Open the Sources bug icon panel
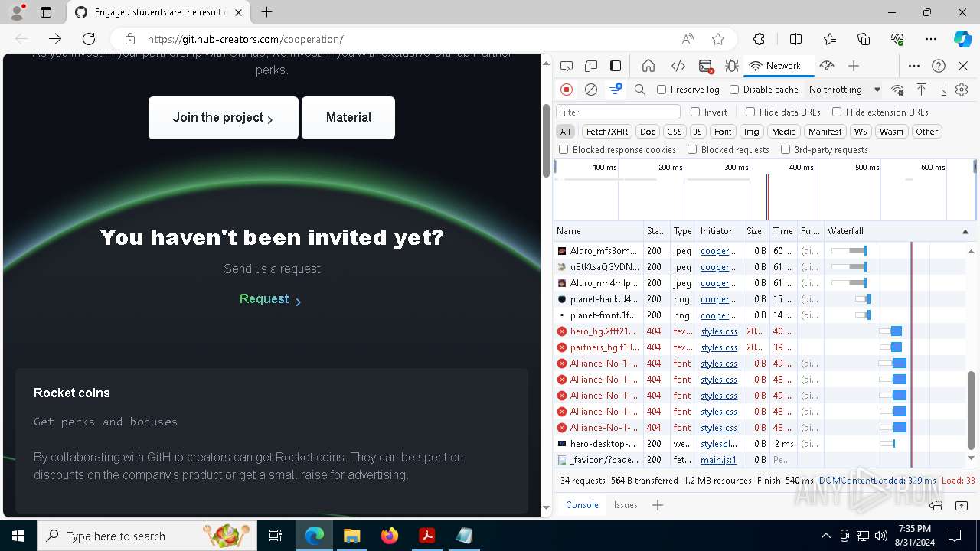Image resolution: width=980 pixels, height=551 pixels. click(731, 66)
